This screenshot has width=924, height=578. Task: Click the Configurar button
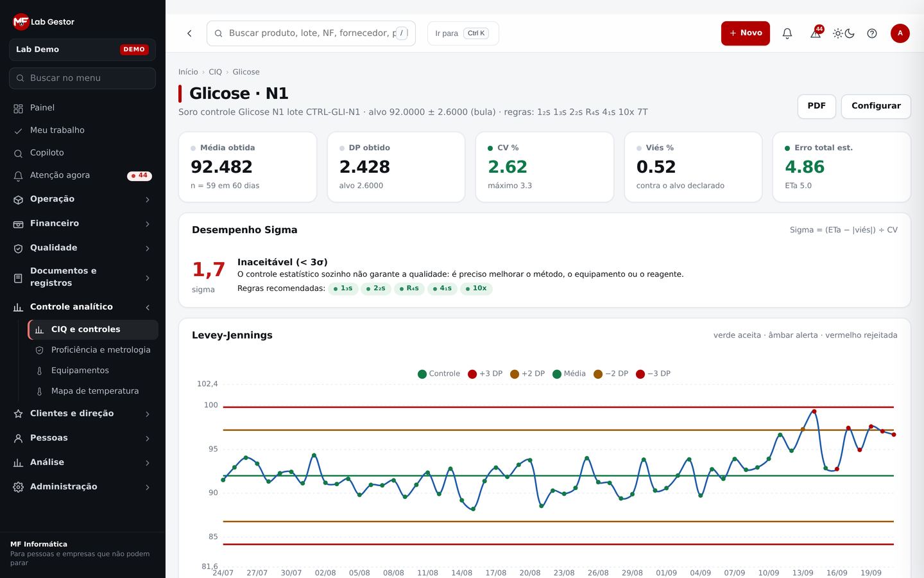876,106
